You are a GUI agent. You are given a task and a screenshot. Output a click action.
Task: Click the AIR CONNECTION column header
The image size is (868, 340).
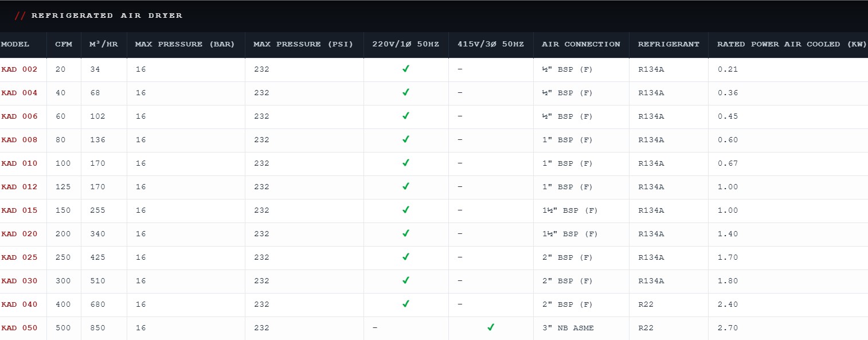[x=581, y=44]
